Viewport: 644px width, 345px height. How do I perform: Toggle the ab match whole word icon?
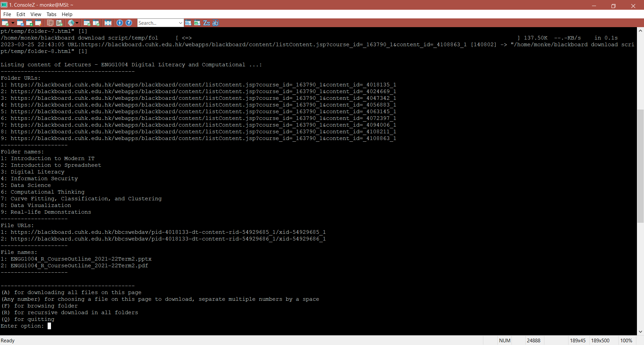(x=215, y=23)
